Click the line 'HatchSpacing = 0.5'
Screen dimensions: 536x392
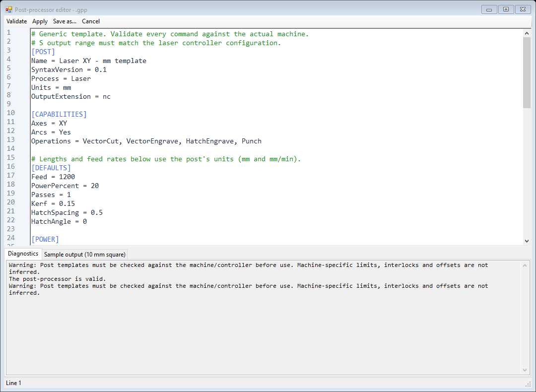(67, 212)
